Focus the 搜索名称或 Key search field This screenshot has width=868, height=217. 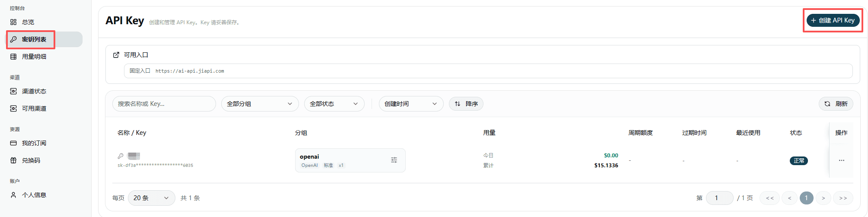164,104
